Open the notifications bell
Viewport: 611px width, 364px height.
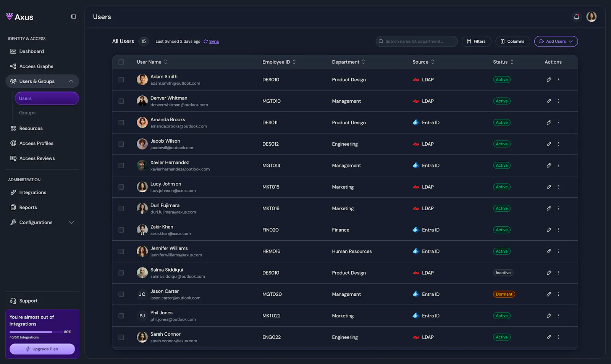click(x=577, y=17)
